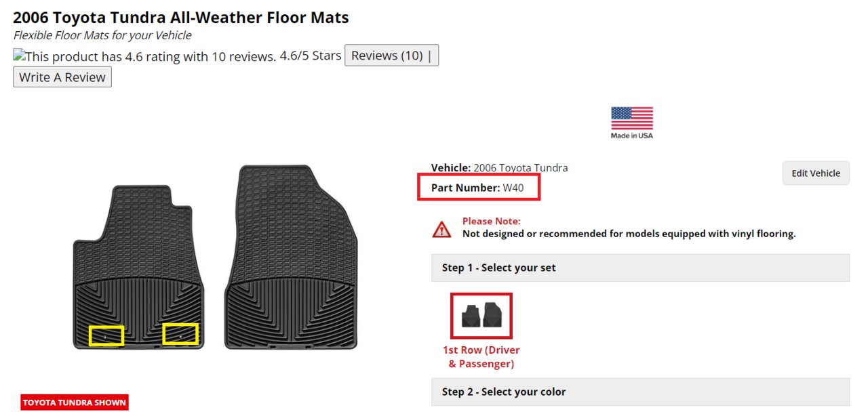
Task: Click the All-Weather Floor Mats page title
Action: (181, 18)
